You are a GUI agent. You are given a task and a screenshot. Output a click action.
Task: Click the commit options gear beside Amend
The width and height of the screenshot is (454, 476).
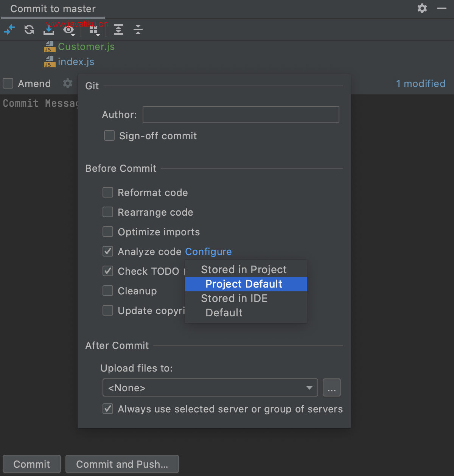(x=68, y=83)
